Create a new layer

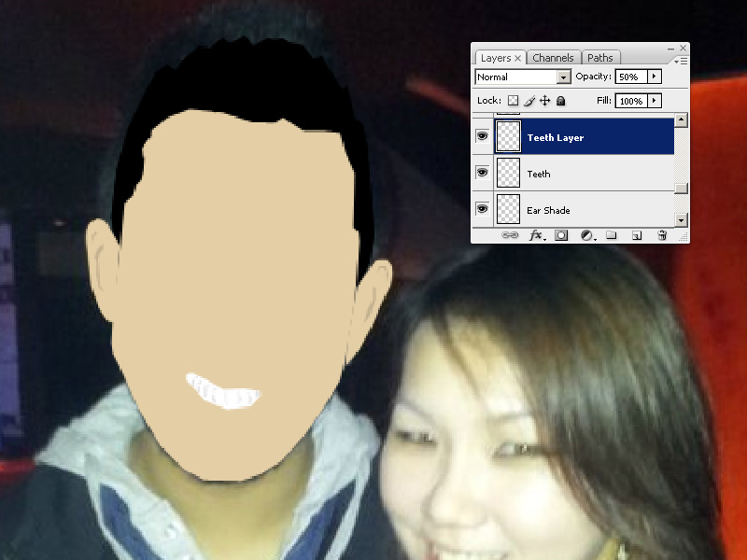point(637,236)
